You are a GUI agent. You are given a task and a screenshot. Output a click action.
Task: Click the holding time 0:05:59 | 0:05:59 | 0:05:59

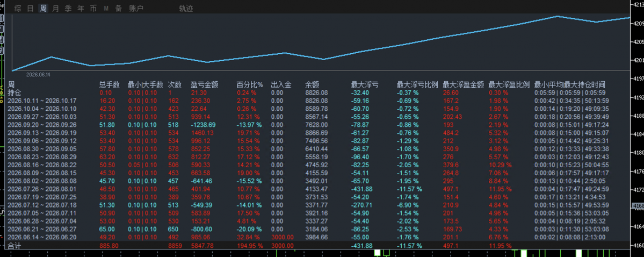pyautogui.click(x=570, y=92)
